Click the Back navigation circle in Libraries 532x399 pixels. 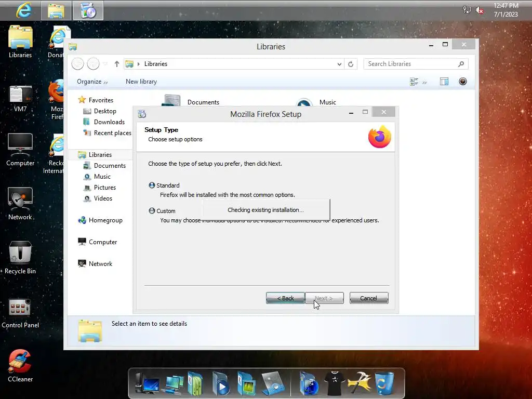click(x=77, y=64)
